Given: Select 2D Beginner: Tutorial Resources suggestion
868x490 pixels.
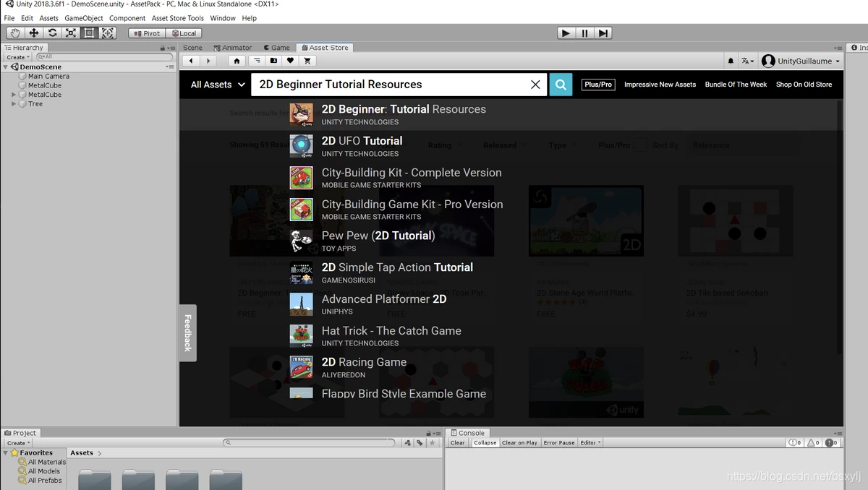Looking at the screenshot, I should 404,115.
